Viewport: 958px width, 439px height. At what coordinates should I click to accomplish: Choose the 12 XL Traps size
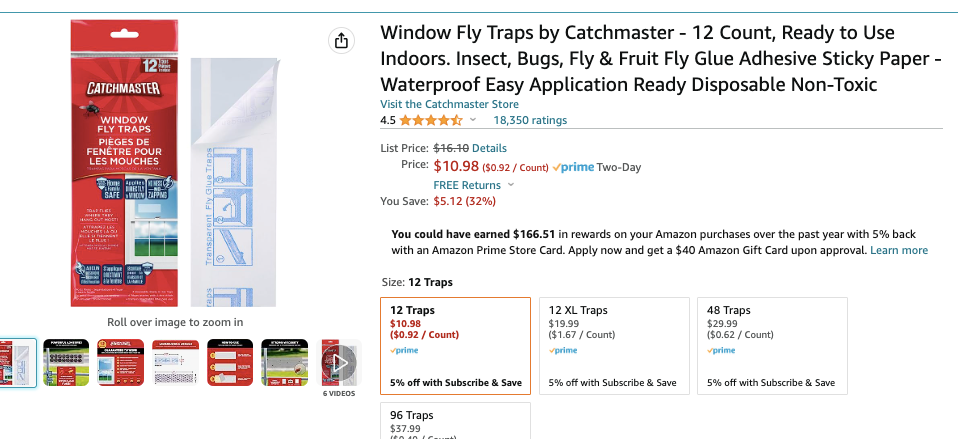click(613, 346)
